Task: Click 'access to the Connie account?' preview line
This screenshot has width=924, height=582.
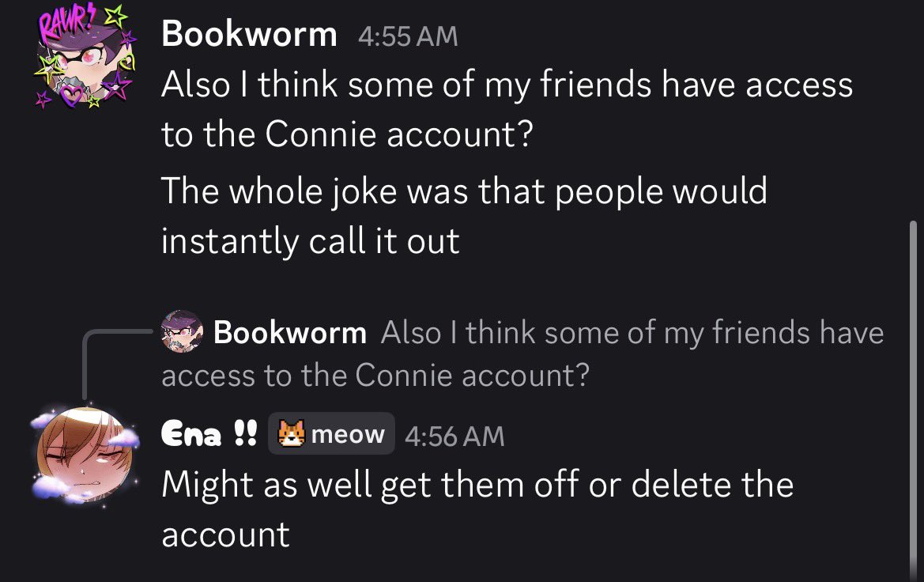Action: point(375,375)
